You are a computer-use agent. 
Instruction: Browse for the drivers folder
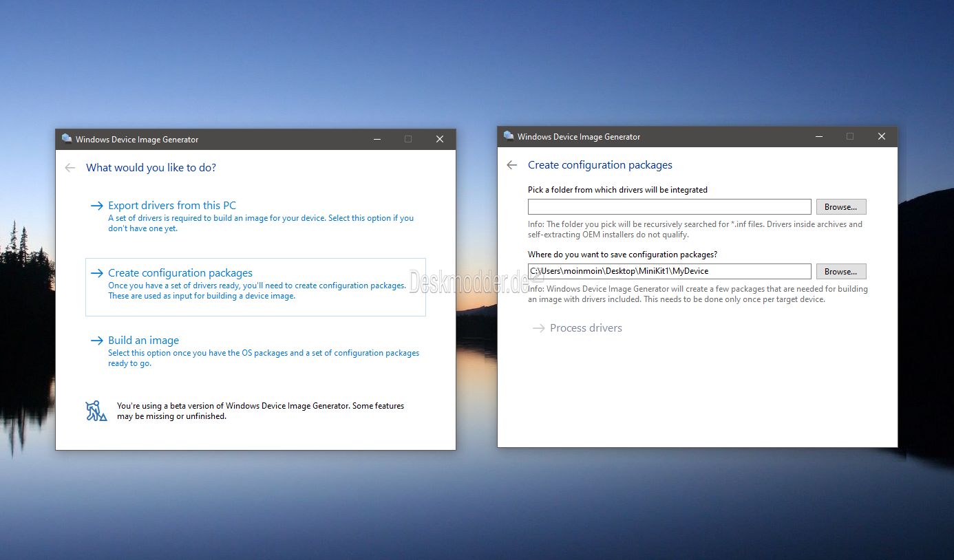[x=841, y=206]
